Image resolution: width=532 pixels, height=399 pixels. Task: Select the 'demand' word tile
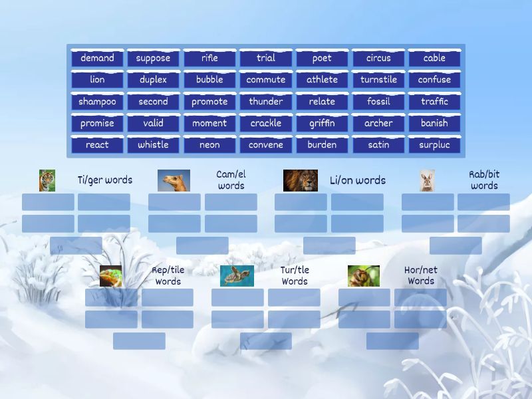click(x=97, y=59)
